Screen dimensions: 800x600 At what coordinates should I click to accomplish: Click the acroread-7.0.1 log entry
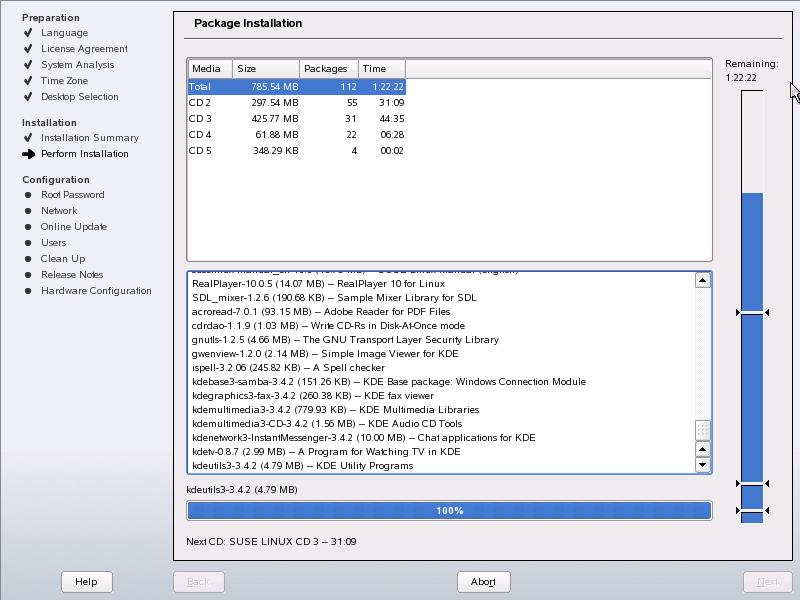(321, 312)
